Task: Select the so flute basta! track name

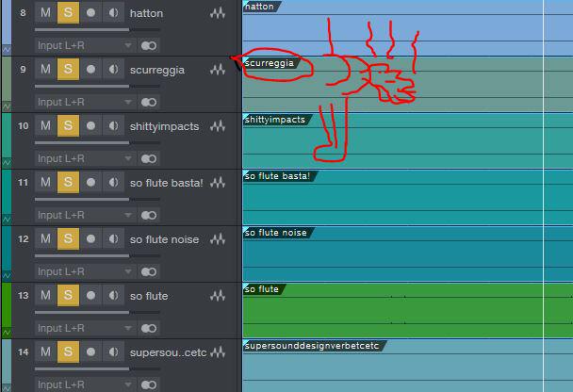Action: coord(167,183)
